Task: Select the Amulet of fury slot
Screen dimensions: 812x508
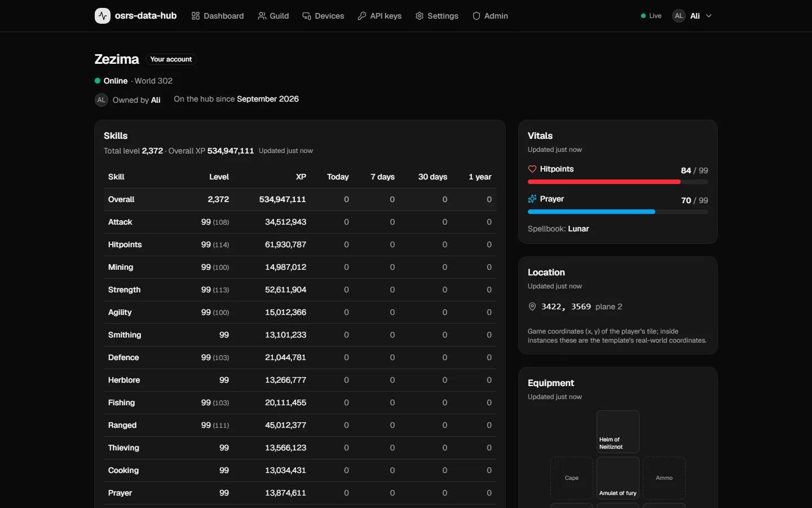Action: pos(618,478)
